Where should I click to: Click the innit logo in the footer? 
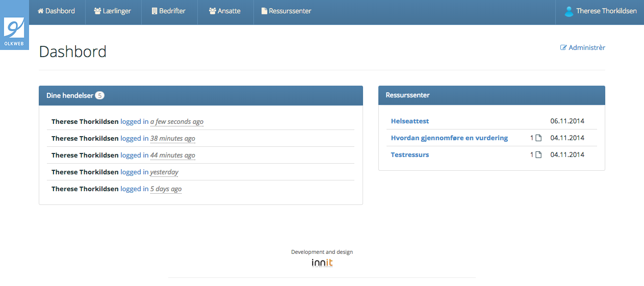[x=322, y=263]
